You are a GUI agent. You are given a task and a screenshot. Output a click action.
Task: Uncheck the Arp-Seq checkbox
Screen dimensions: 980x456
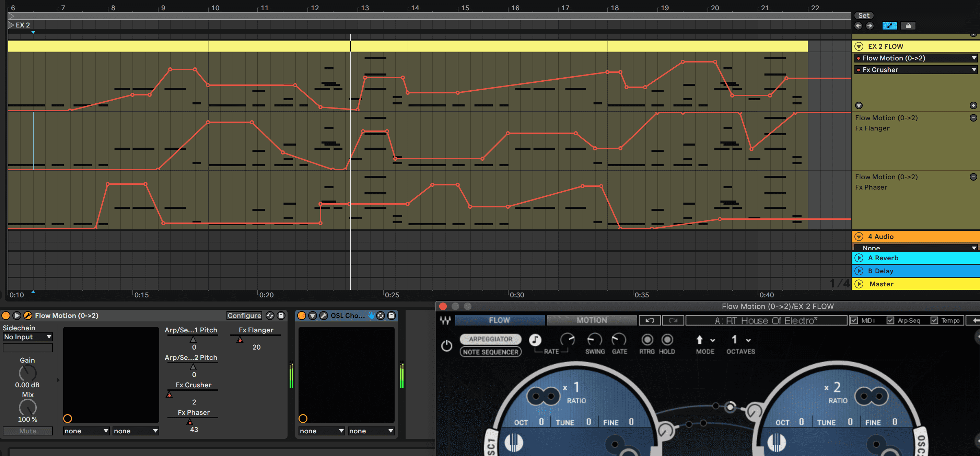point(890,320)
